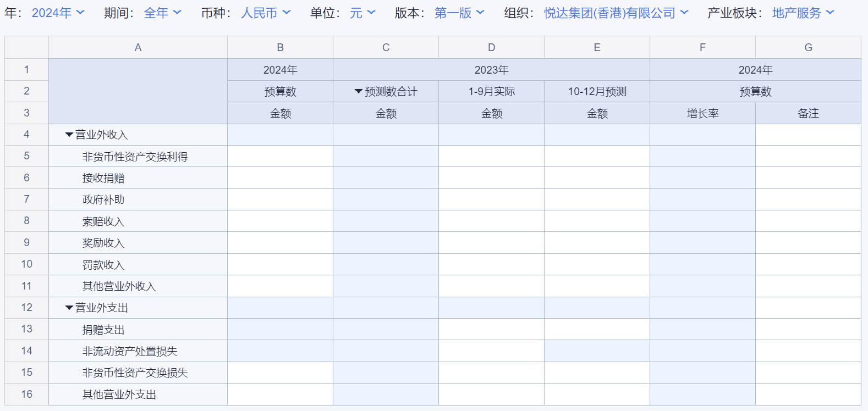The image size is (868, 411).
Task: Select column B header
Action: [x=280, y=48]
